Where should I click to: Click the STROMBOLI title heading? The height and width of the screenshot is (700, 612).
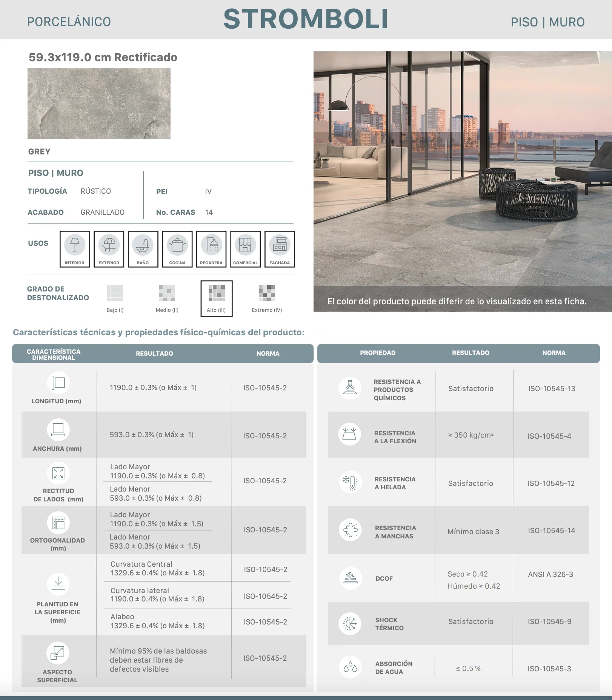[x=306, y=19]
